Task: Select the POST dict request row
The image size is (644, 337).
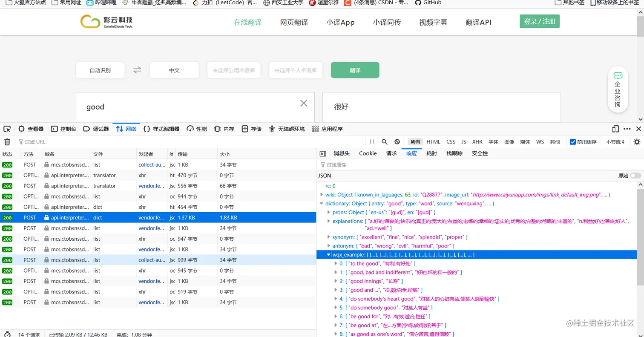Action: 158,217
